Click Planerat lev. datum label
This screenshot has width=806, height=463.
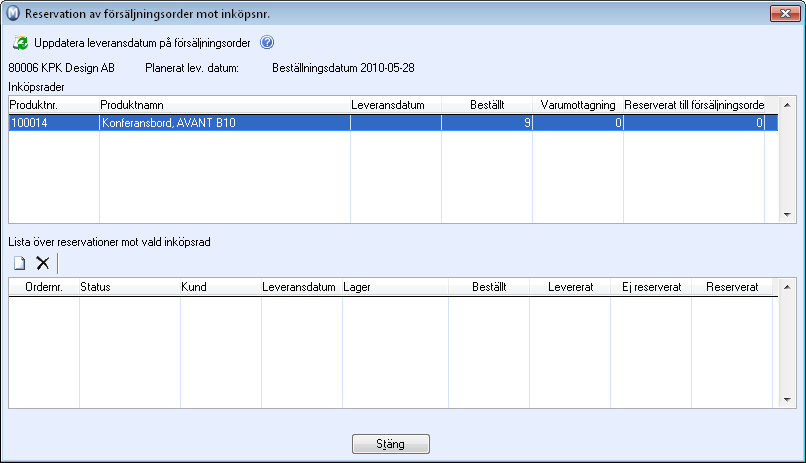pos(192,68)
